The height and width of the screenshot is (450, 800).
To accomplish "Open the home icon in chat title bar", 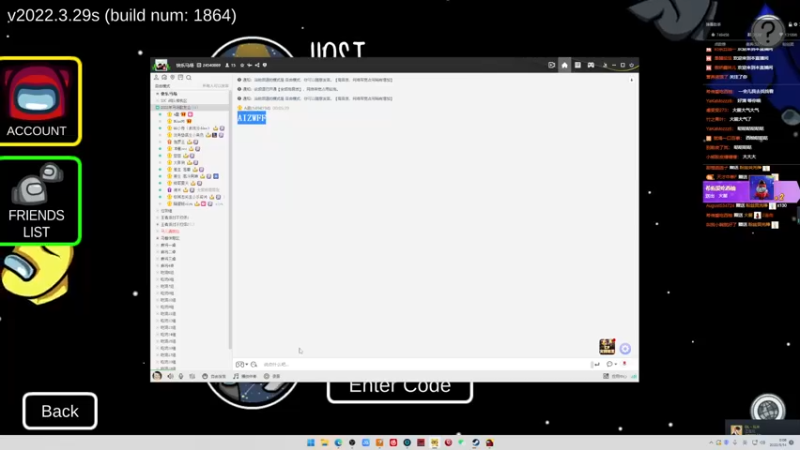I will click(564, 65).
